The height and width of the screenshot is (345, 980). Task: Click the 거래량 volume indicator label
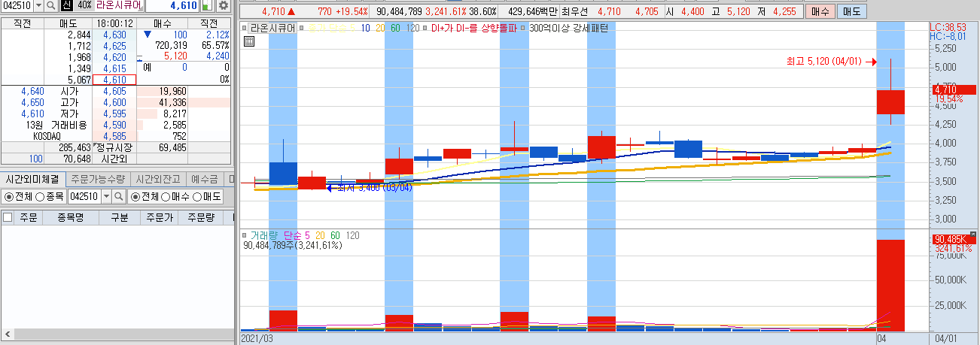265,235
